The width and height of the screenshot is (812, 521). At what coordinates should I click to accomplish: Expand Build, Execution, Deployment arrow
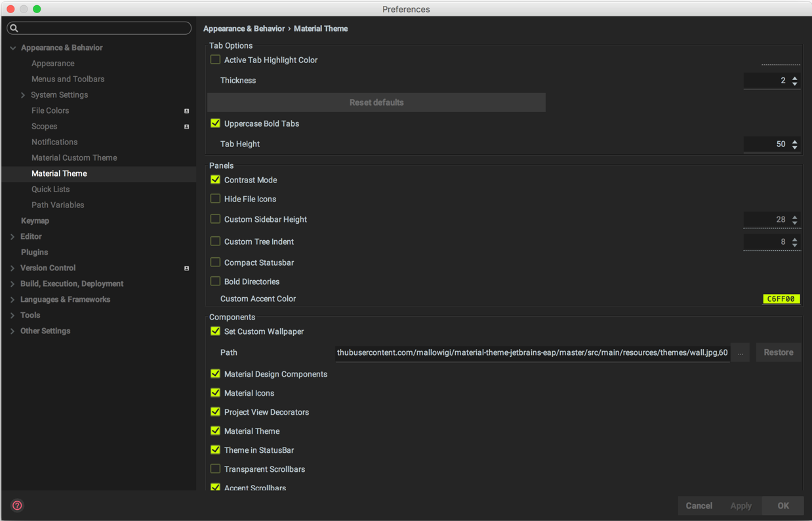click(x=12, y=284)
